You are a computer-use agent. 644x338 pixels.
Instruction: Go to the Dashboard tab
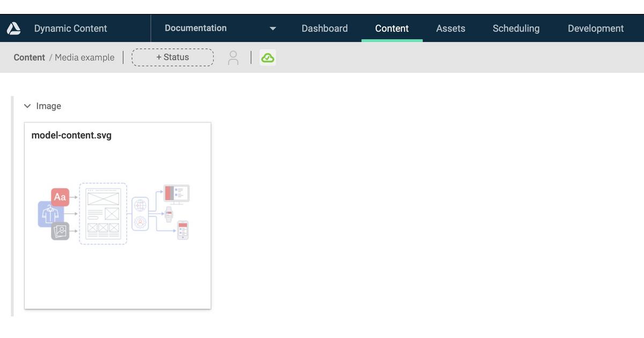pos(325,28)
